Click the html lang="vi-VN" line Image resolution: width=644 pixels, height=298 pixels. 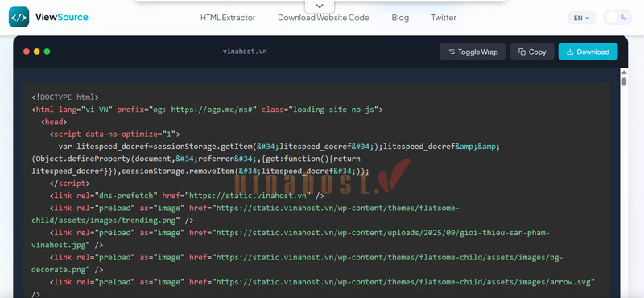(207, 110)
